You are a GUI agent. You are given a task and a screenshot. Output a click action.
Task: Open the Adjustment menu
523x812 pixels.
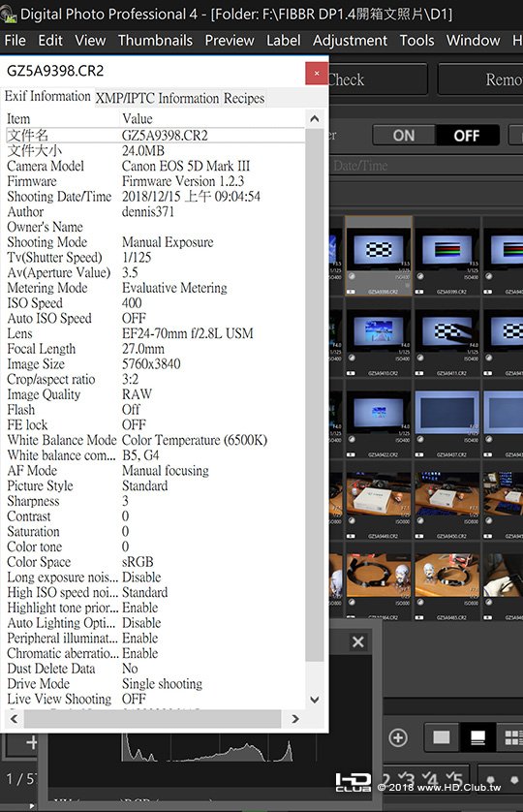350,41
